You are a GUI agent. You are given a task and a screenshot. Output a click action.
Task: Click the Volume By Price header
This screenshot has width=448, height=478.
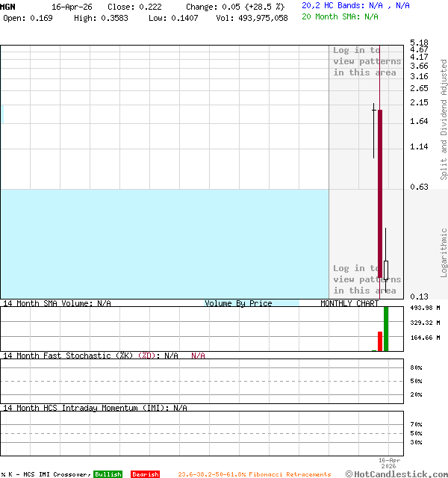click(238, 303)
